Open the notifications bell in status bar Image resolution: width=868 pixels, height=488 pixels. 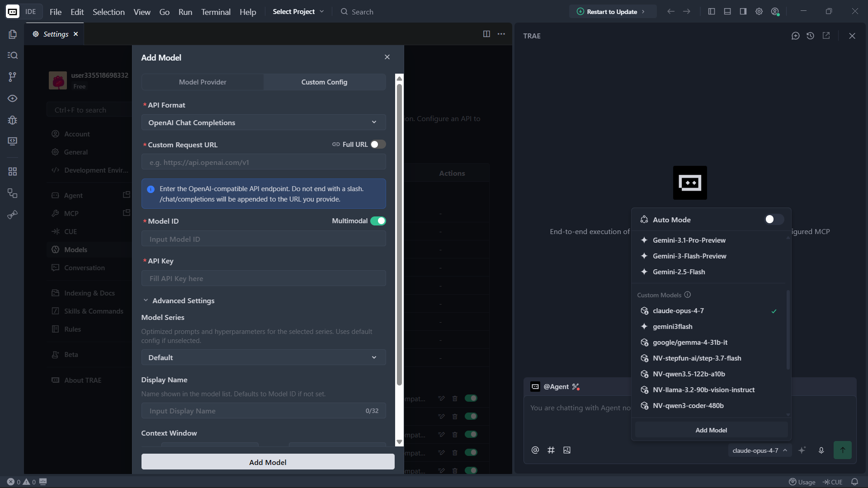pyautogui.click(x=854, y=482)
